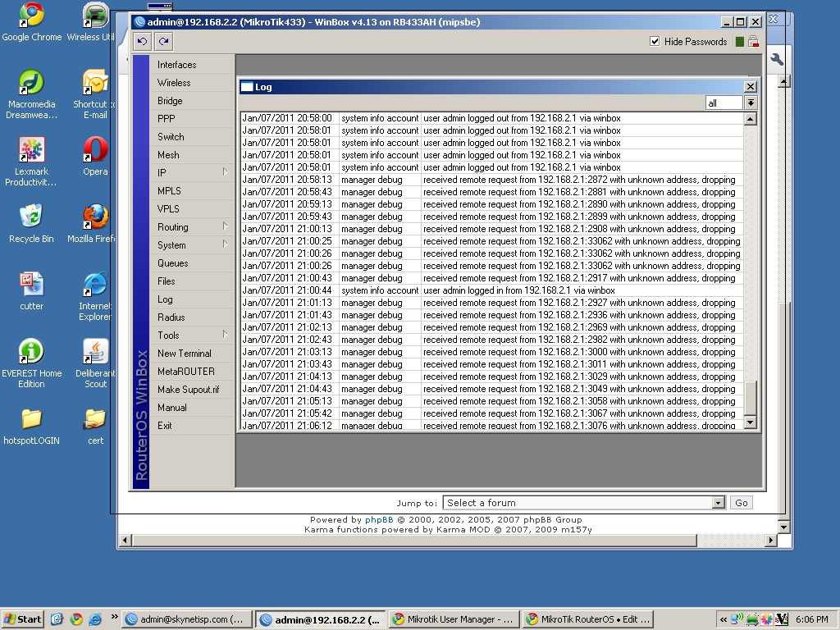
Task: Switch to Mikrotik User Manager taskbar window
Action: click(x=454, y=619)
